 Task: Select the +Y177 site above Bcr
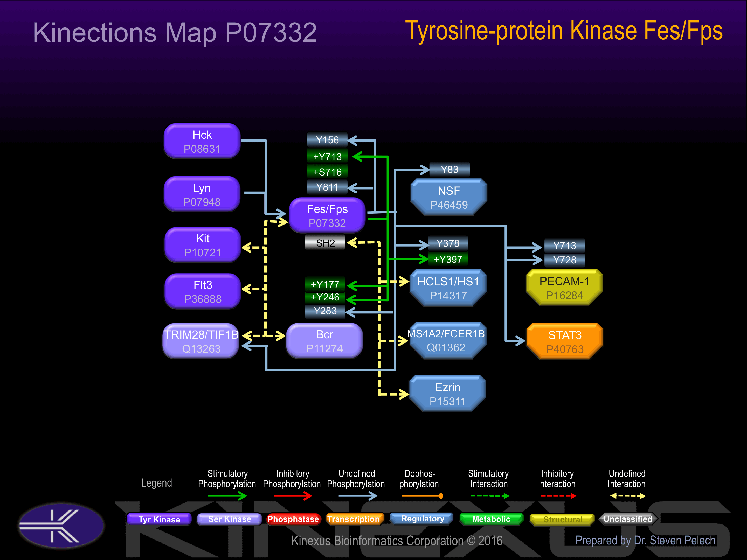coord(325,285)
